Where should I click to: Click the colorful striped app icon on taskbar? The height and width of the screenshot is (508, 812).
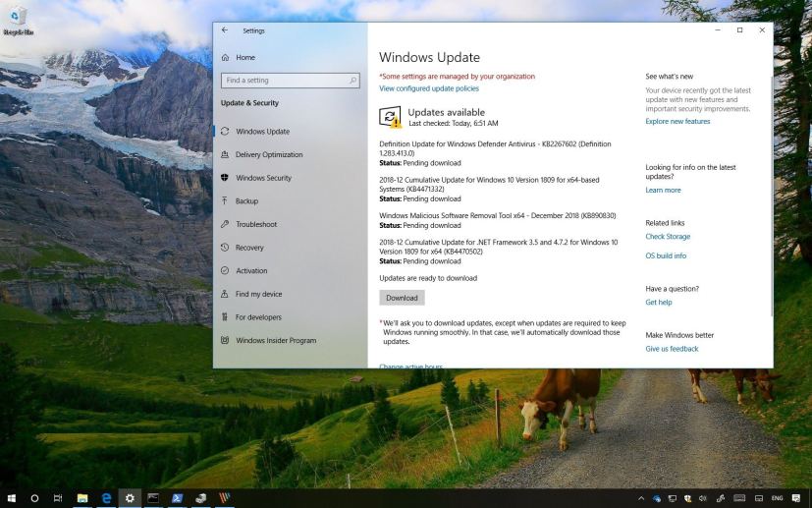click(x=224, y=498)
